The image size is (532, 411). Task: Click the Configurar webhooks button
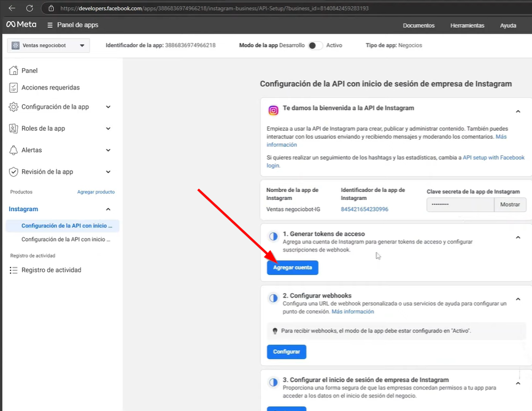287,351
